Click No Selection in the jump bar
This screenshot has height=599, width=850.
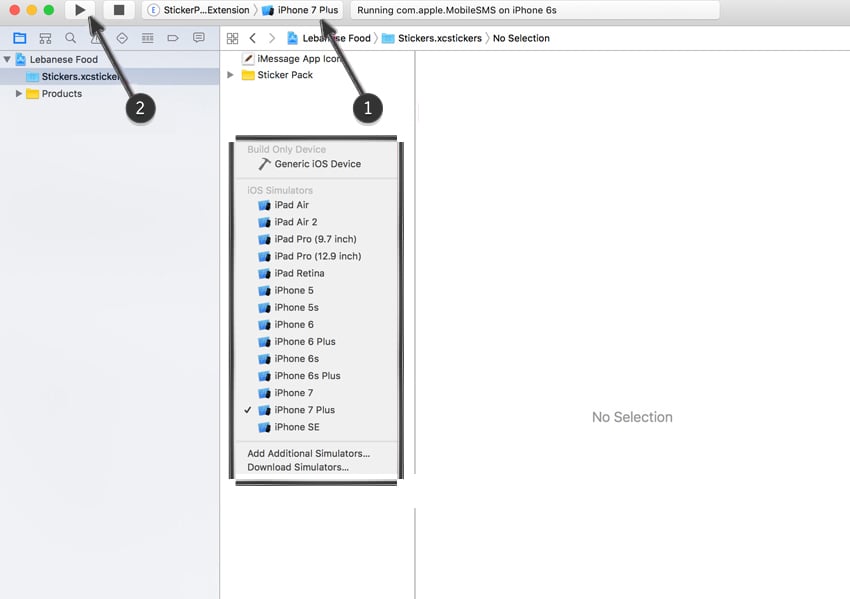[x=521, y=38]
